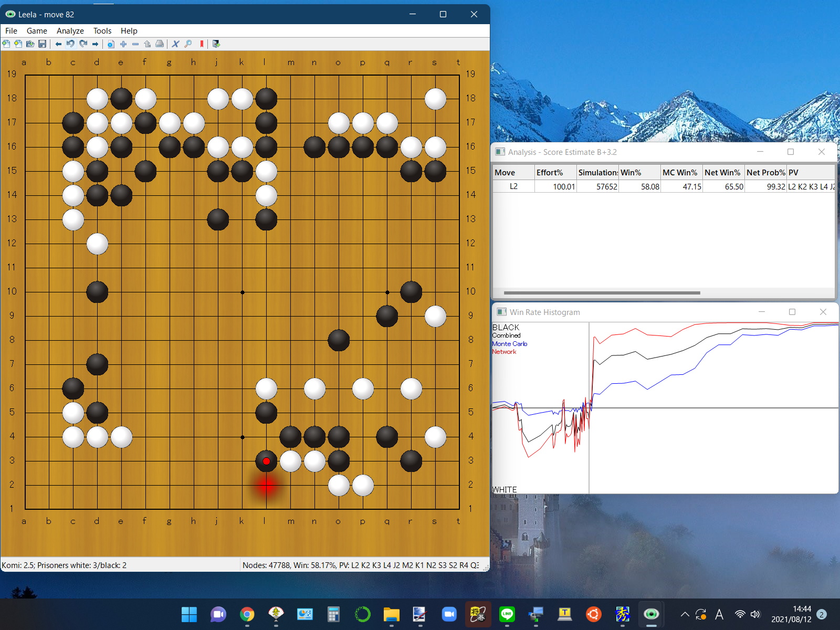This screenshot has height=630, width=840.
Task: Click the magnifying glass toolbar icon
Action: (188, 44)
